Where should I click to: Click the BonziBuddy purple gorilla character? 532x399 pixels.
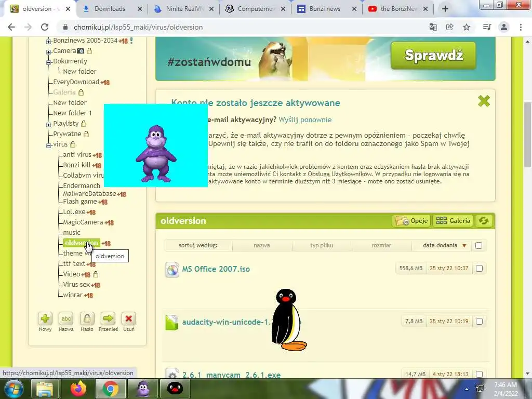[156, 154]
